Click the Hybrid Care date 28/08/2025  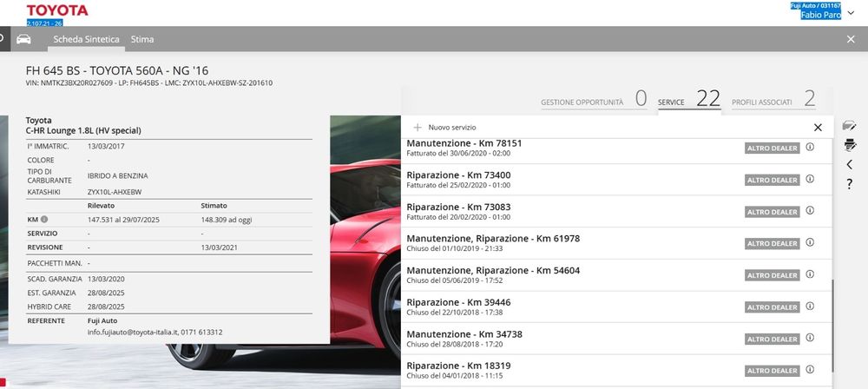[x=106, y=307]
